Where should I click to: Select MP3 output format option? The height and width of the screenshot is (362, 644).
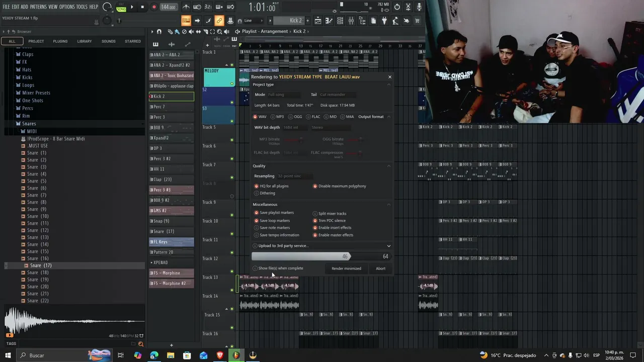[x=277, y=117]
